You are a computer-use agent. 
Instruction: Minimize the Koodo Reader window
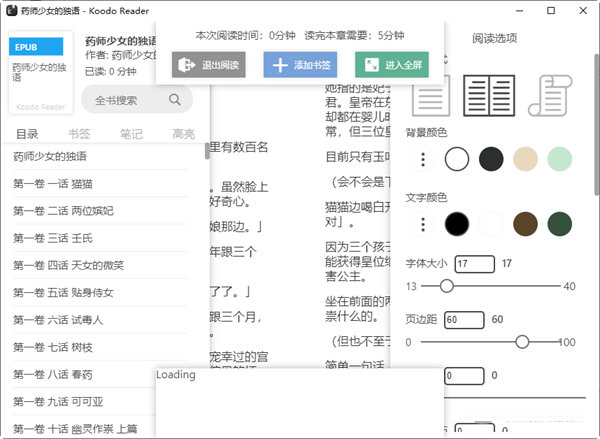pos(519,10)
